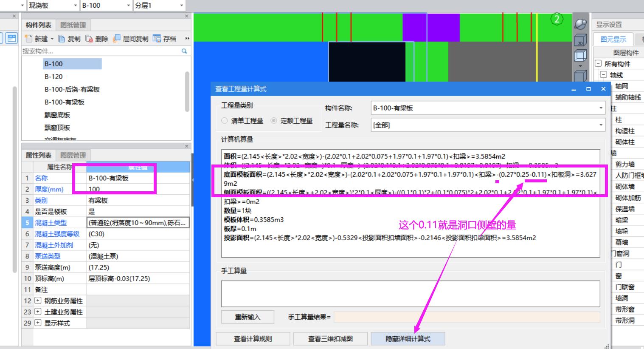Collapse the 所有构件 tree node
Image resolution: width=644 pixels, height=349 pixels.
coord(598,63)
